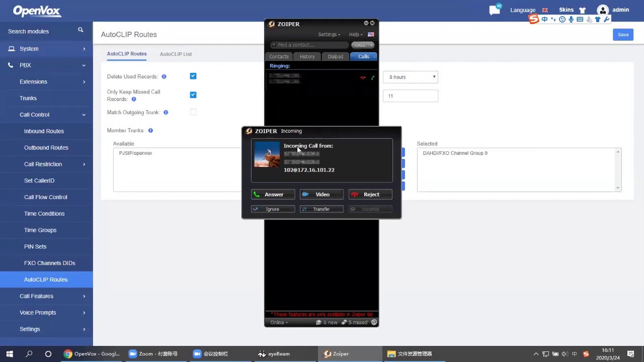Expand the System menu

pos(46,49)
